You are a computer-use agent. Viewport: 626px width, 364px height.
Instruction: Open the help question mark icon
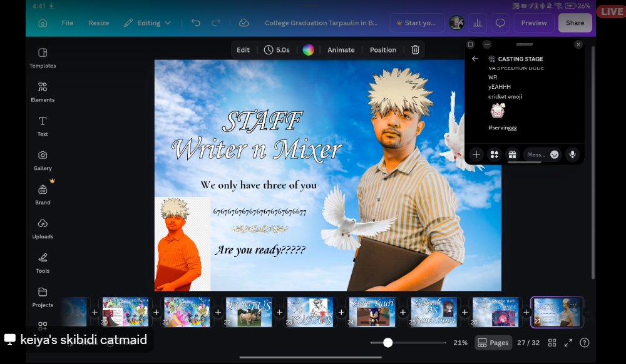pyautogui.click(x=585, y=343)
